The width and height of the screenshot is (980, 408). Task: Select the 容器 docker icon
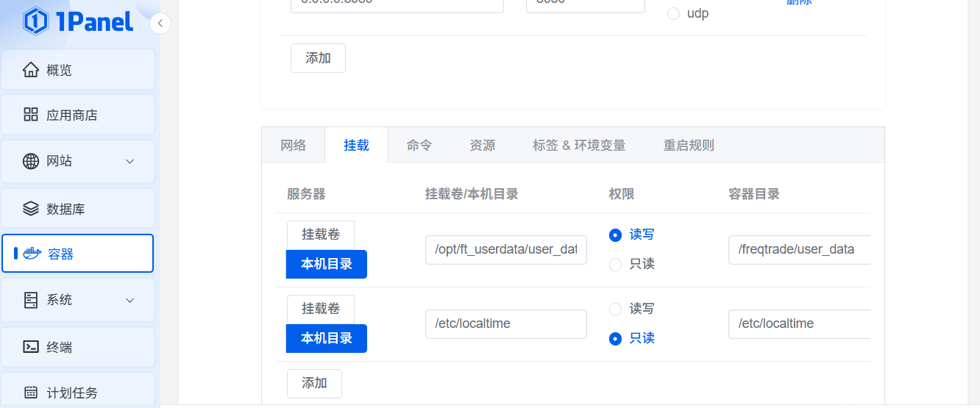point(32,254)
